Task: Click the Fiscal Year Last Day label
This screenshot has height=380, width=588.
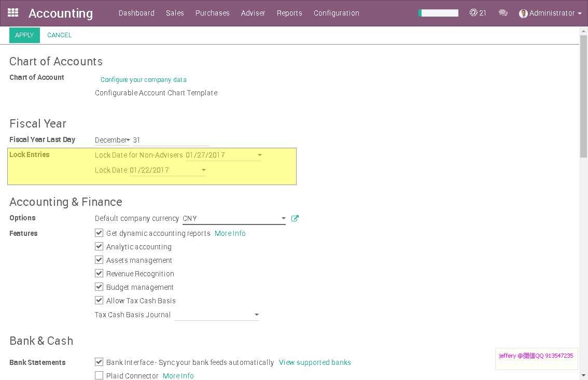Action: pyautogui.click(x=43, y=139)
